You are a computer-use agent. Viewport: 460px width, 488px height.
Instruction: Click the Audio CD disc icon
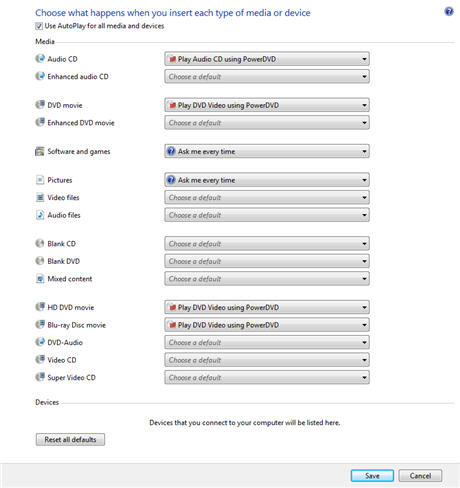[40, 59]
